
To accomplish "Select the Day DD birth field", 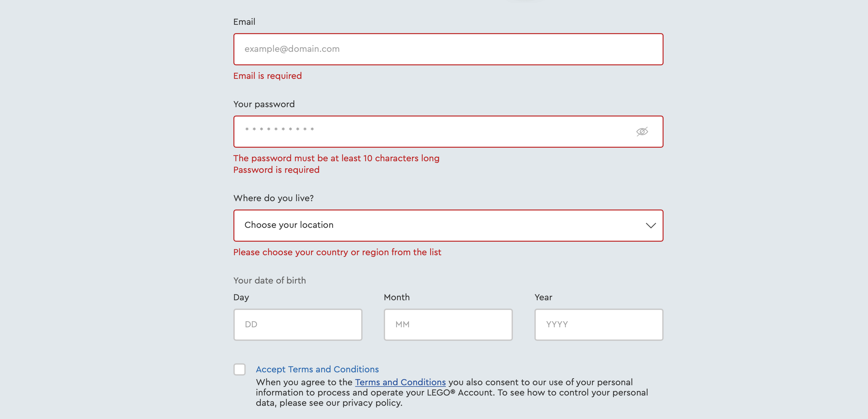I will 297,325.
